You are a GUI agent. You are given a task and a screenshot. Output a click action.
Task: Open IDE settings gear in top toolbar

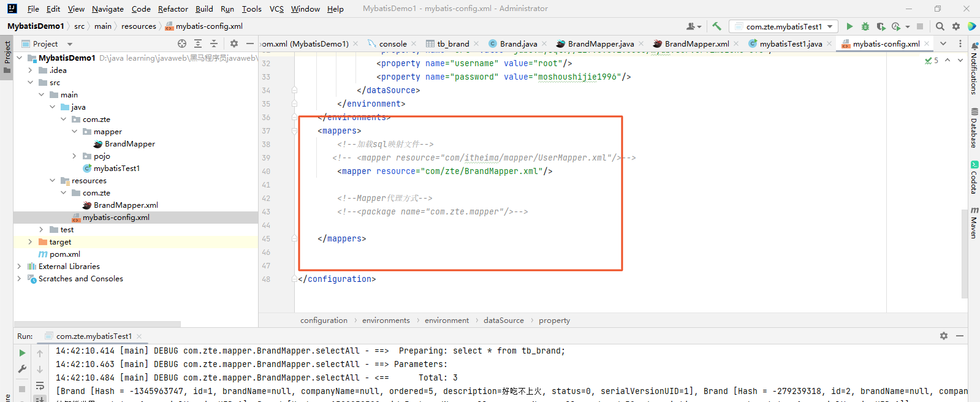[x=956, y=26]
